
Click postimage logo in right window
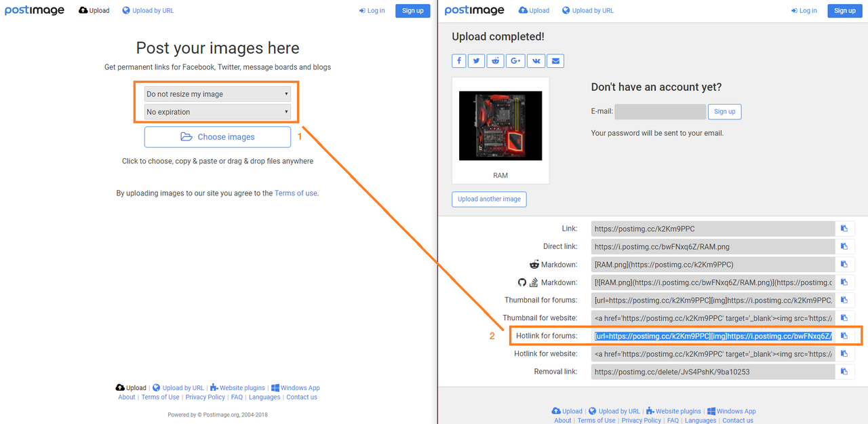pos(475,10)
